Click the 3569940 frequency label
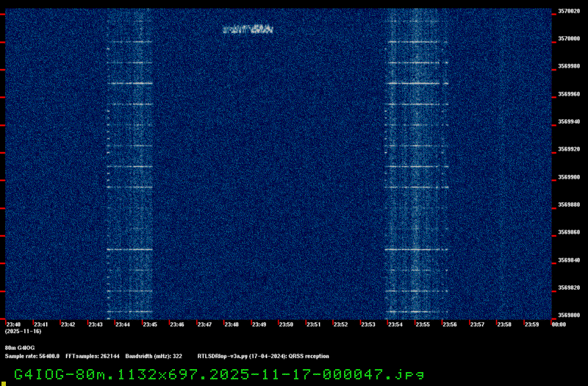 [x=569, y=121]
